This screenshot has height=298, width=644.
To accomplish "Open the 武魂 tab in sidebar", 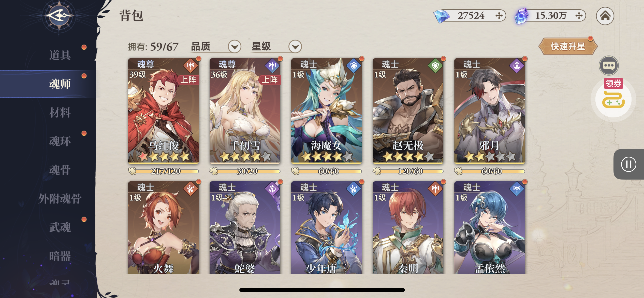I will (60, 227).
